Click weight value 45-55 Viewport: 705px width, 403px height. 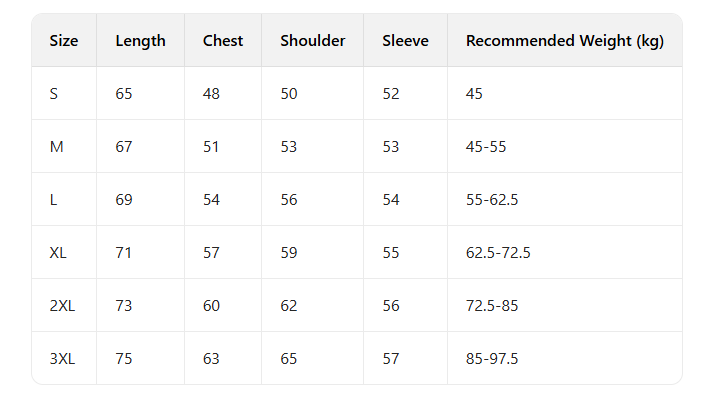click(x=486, y=147)
